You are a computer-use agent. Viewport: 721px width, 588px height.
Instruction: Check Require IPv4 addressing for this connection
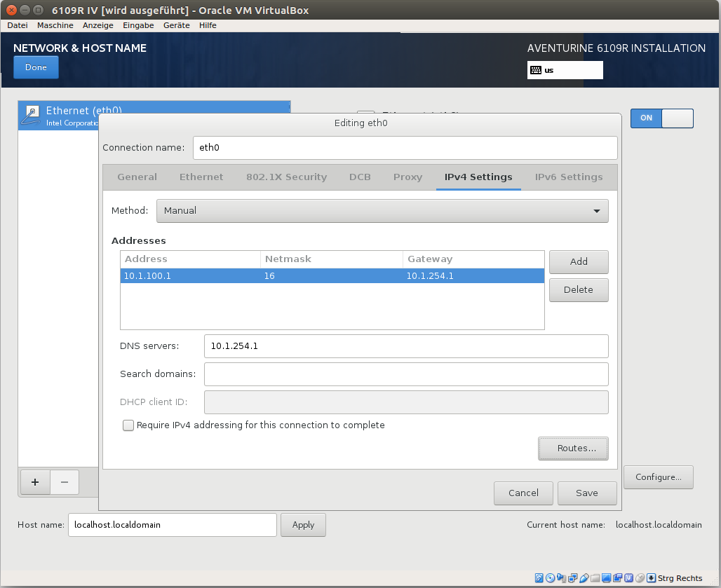128,425
